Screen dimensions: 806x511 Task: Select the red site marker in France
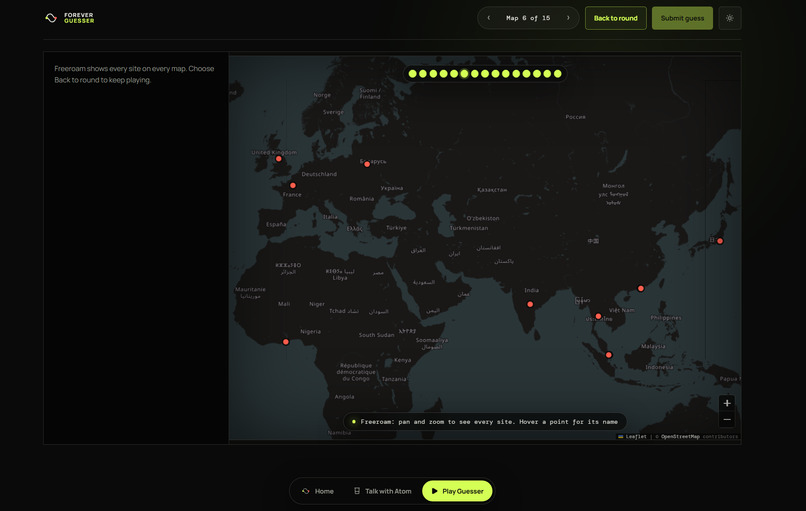click(x=292, y=186)
